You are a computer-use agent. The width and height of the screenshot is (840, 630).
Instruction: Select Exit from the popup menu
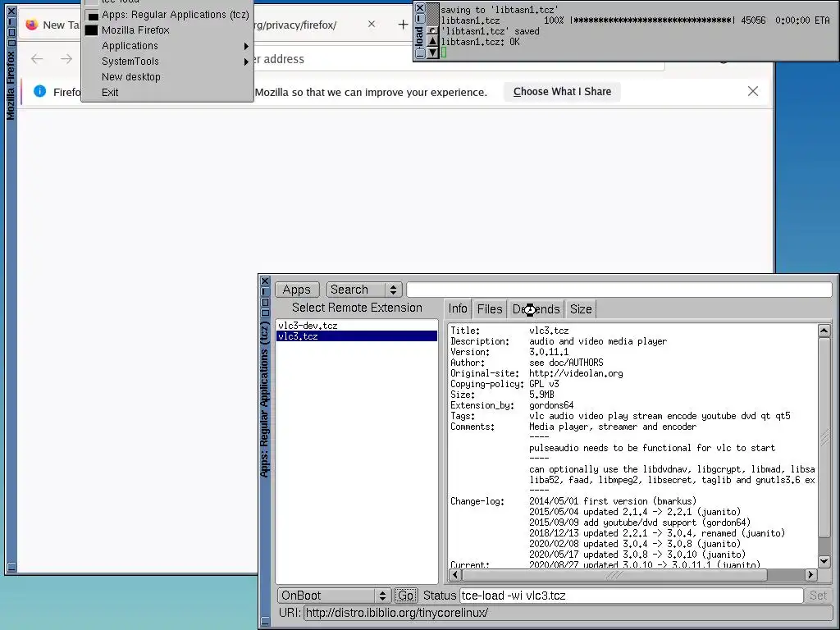tap(167, 92)
